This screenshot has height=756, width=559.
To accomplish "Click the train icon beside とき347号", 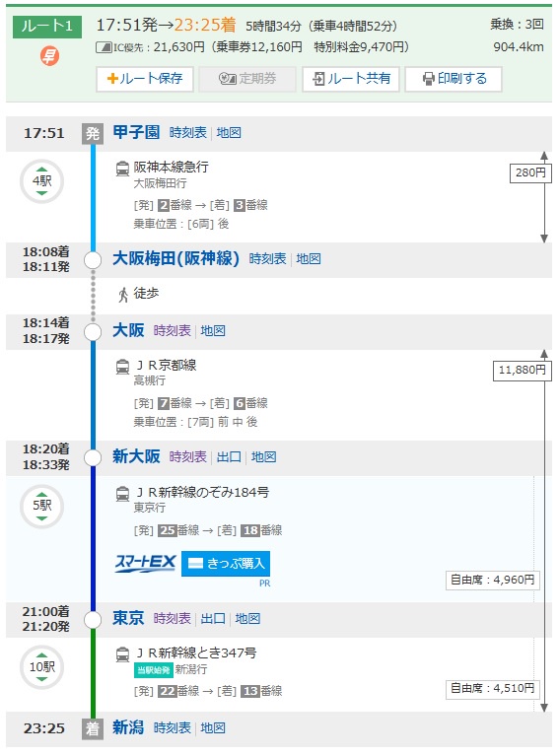I will click(122, 654).
